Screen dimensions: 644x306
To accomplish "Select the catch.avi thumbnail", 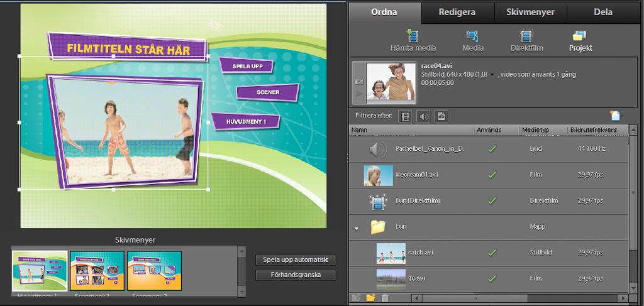I will click(391, 253).
